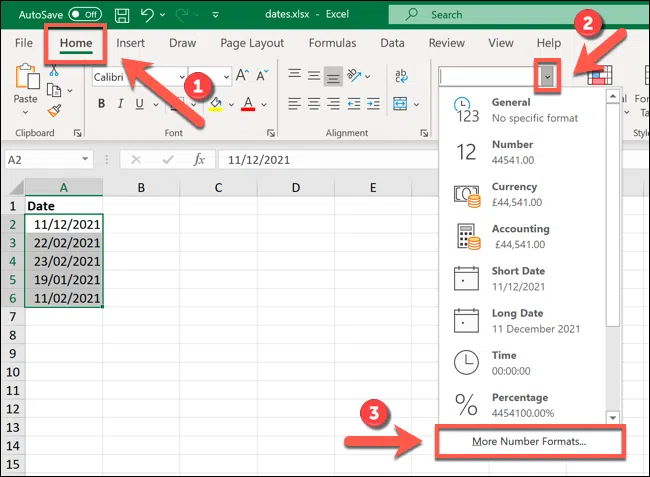Click the Wrap Text icon
The image size is (650, 477).
(400, 77)
